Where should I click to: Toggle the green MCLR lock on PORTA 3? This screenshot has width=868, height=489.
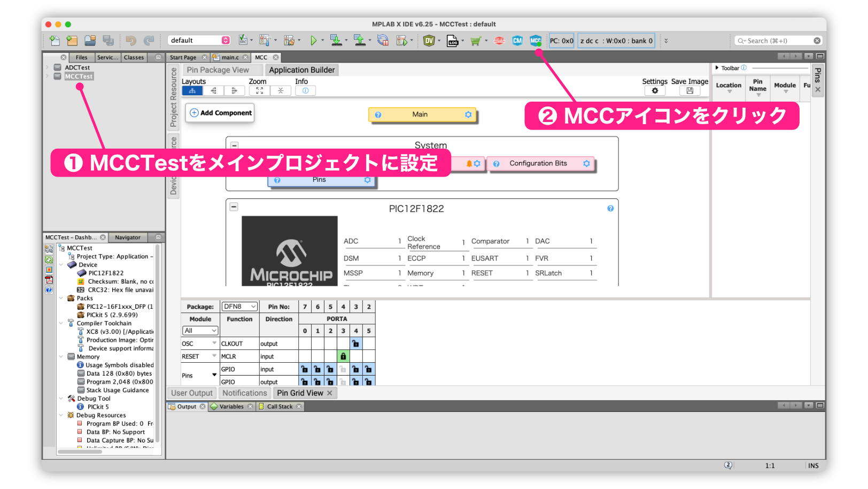[343, 356]
